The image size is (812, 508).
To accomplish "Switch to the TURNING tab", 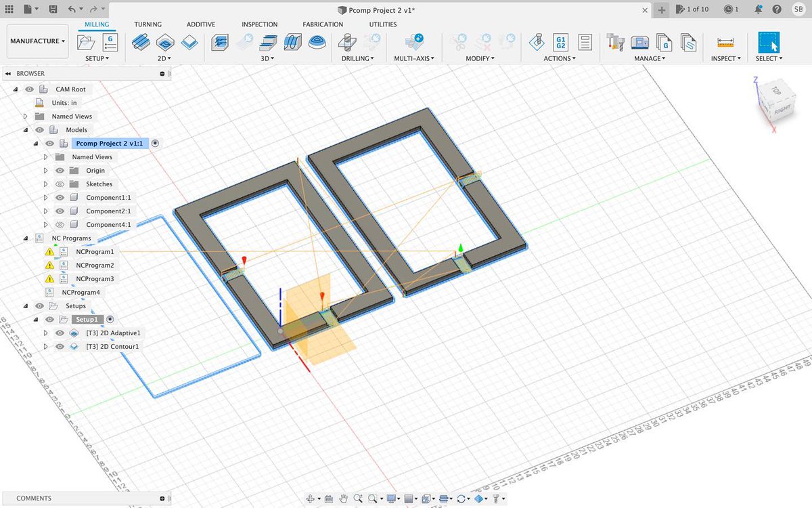I will pos(148,24).
